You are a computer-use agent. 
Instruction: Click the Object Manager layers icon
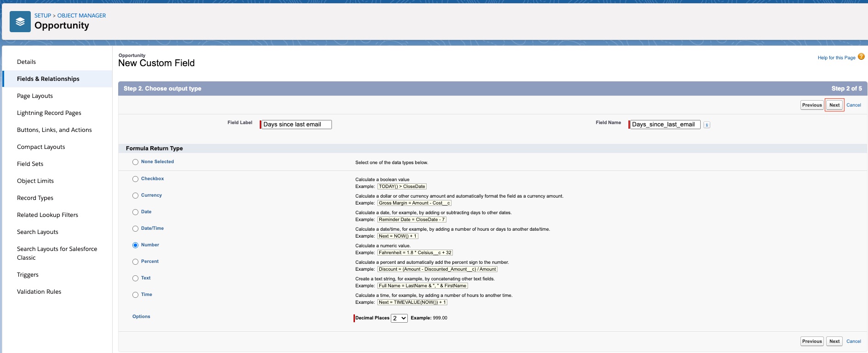[x=20, y=22]
